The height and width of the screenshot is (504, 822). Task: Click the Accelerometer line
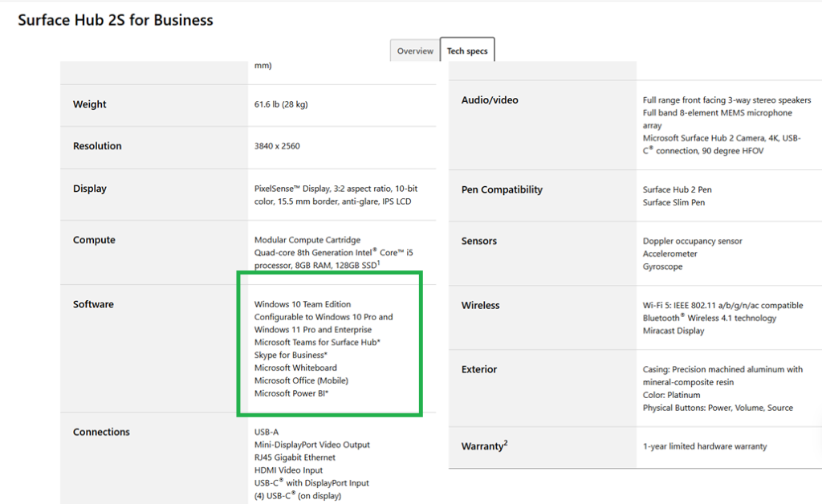(670, 254)
